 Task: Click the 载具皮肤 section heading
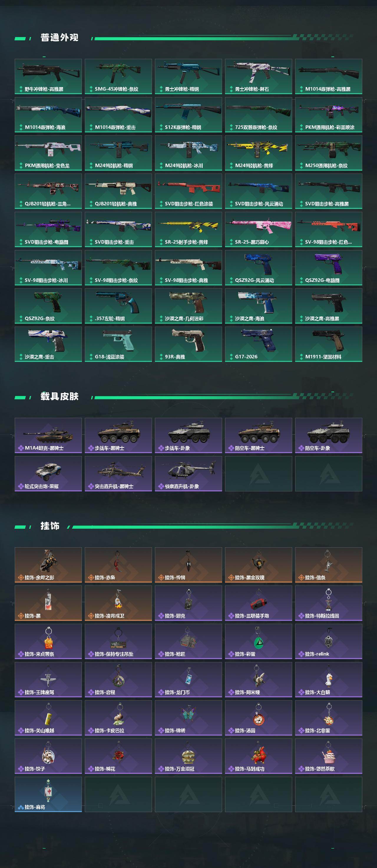[59, 396]
